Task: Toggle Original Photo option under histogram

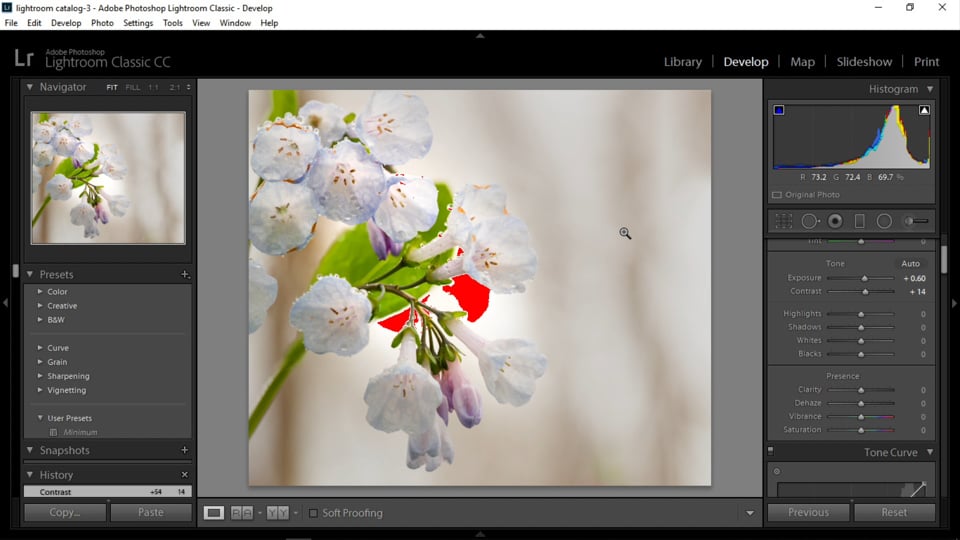Action: tap(777, 195)
